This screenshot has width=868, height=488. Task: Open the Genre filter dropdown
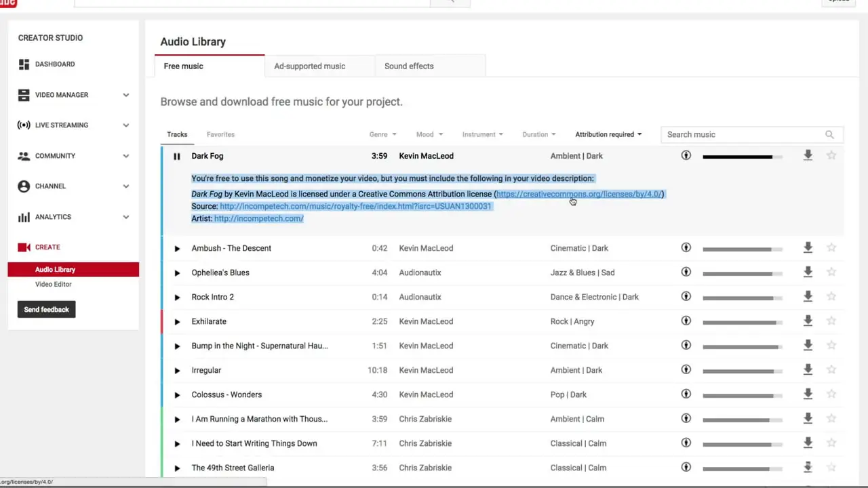[382, 134]
